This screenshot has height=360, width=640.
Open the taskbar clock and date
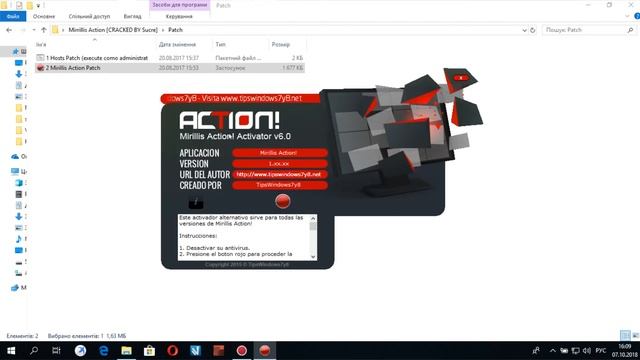coord(624,351)
